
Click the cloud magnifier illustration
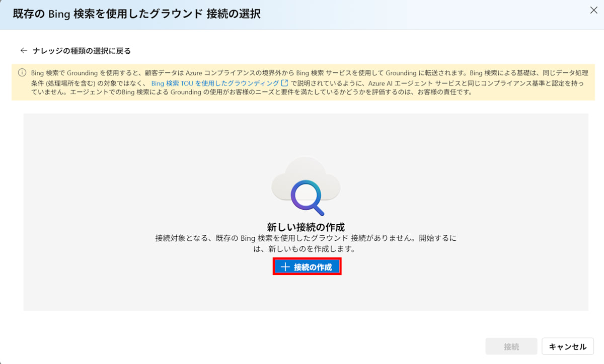[x=306, y=186]
